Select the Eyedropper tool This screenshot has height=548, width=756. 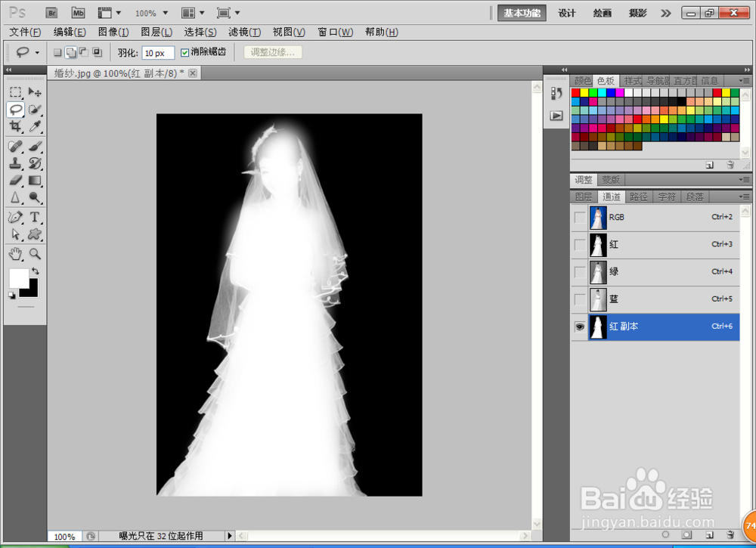coord(35,126)
